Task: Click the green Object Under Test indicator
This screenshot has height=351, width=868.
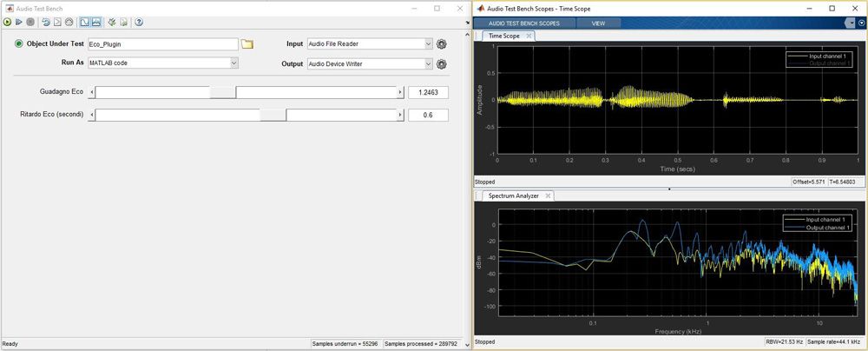Action: tap(18, 44)
